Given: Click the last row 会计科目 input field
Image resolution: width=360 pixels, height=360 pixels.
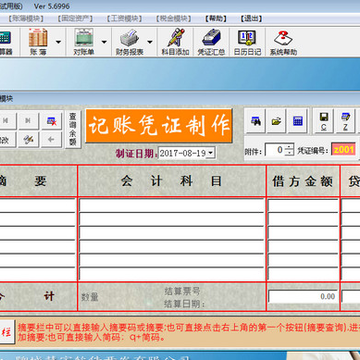Looking at the screenshot, I should [x=171, y=274].
